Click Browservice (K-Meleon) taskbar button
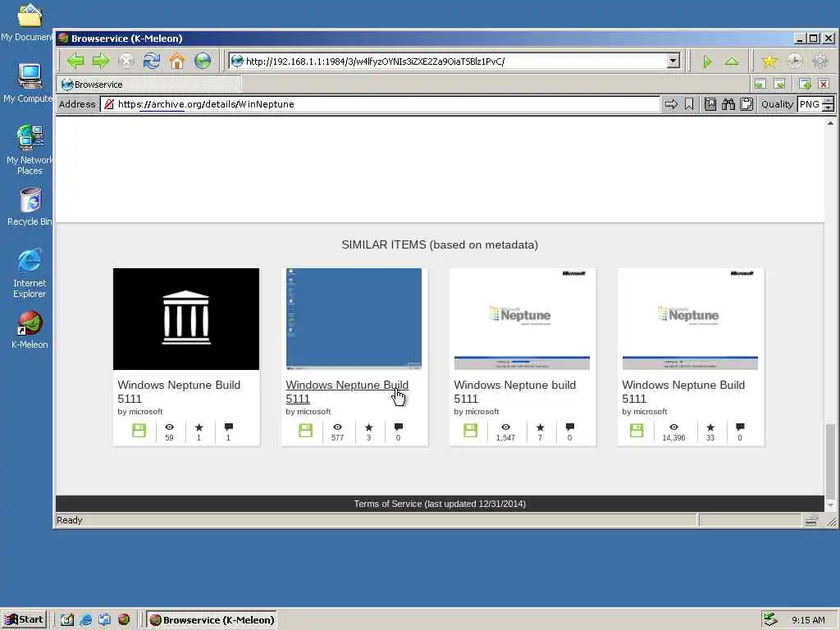The width and height of the screenshot is (840, 630). (212, 620)
